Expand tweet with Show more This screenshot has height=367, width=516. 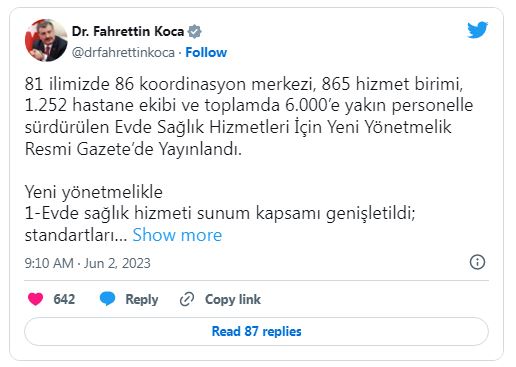pos(177,235)
